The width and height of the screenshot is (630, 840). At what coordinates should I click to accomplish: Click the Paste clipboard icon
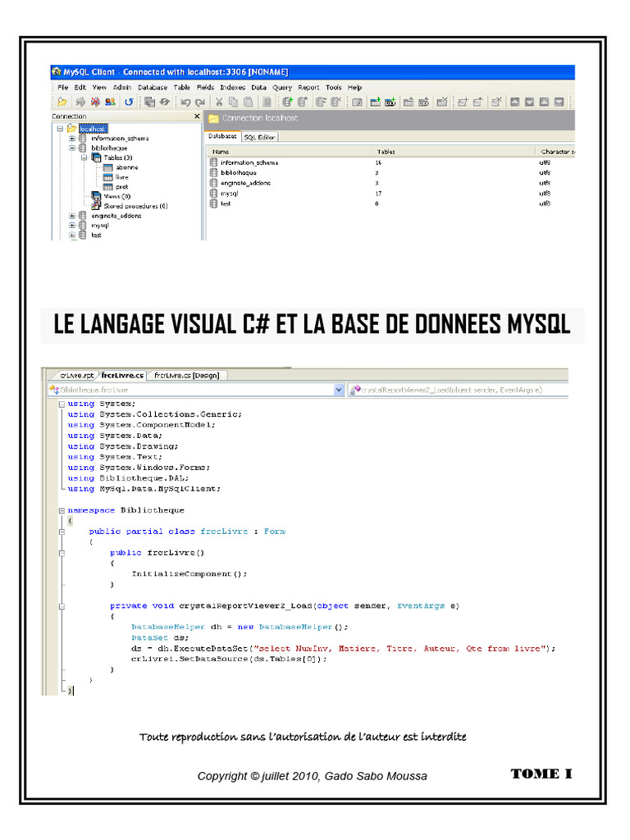click(x=248, y=102)
